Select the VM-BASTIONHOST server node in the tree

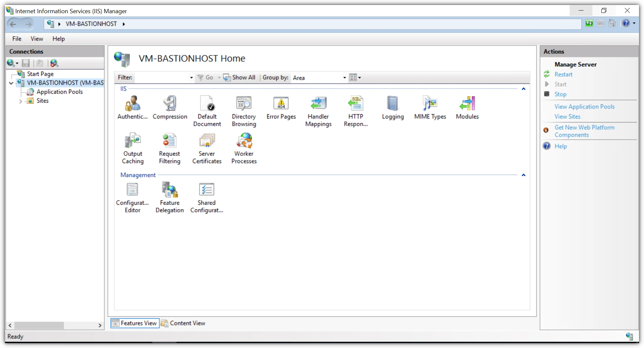[65, 83]
